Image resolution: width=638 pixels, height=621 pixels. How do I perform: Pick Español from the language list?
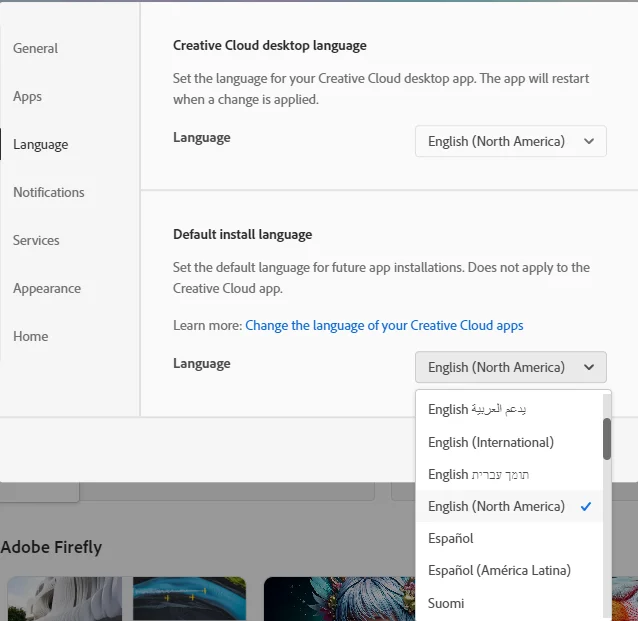[x=451, y=538]
